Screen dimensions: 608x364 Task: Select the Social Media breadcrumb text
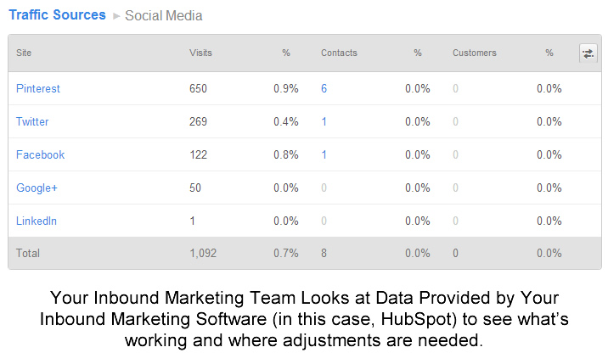[x=164, y=16]
